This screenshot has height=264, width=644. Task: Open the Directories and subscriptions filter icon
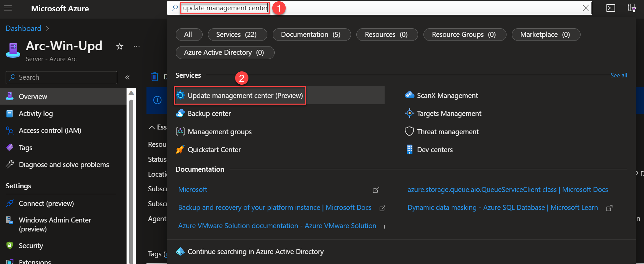click(632, 8)
